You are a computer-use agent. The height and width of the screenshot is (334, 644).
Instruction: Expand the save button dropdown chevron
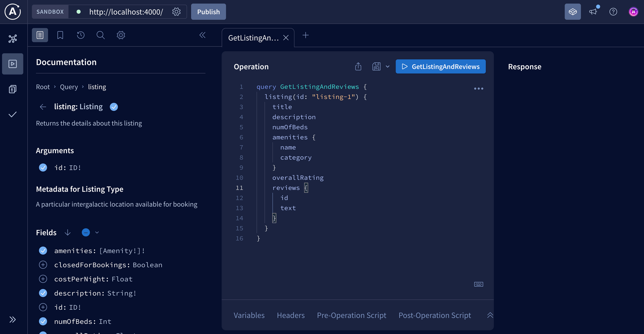tap(388, 66)
